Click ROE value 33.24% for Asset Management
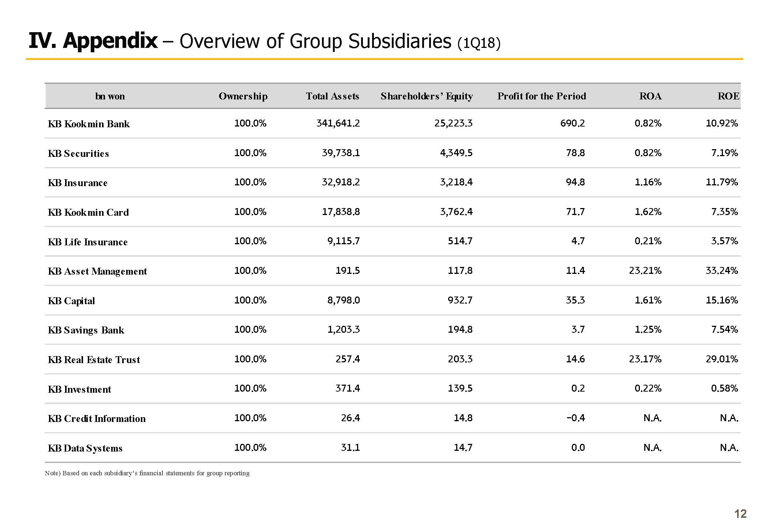This screenshot has width=769, height=532. click(722, 271)
